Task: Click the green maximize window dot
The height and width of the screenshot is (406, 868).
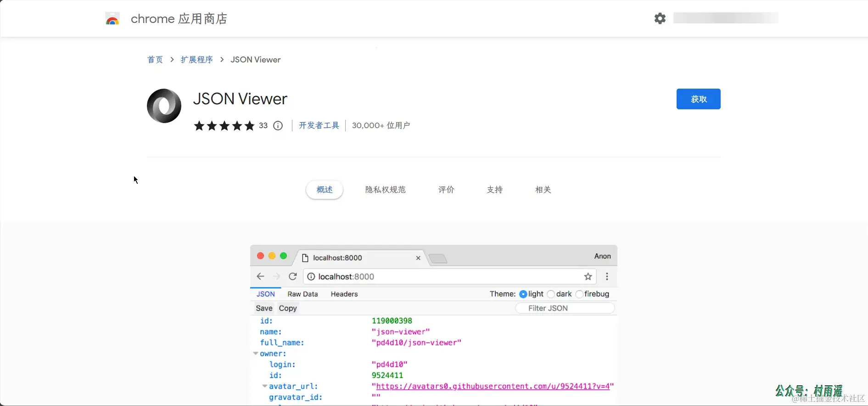Action: coord(283,256)
